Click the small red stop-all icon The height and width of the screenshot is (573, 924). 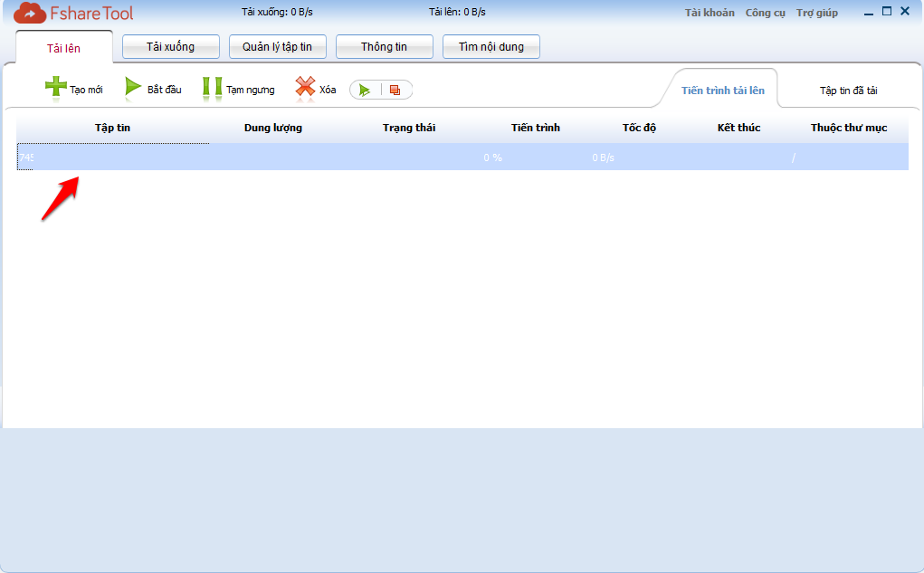pyautogui.click(x=395, y=91)
